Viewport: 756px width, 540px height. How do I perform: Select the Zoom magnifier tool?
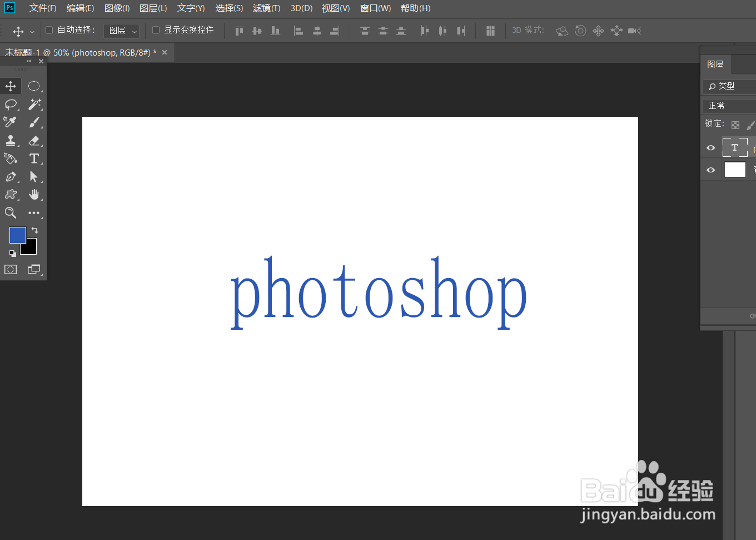[11, 212]
